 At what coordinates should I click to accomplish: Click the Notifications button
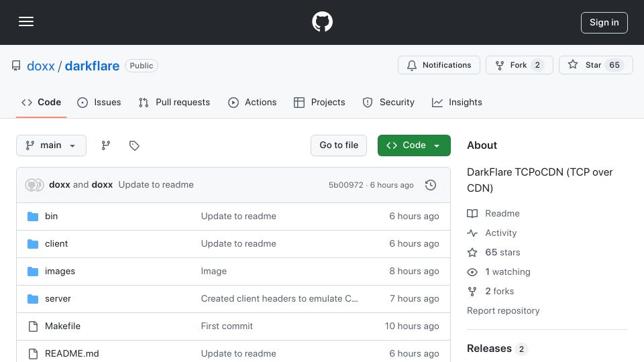439,65
